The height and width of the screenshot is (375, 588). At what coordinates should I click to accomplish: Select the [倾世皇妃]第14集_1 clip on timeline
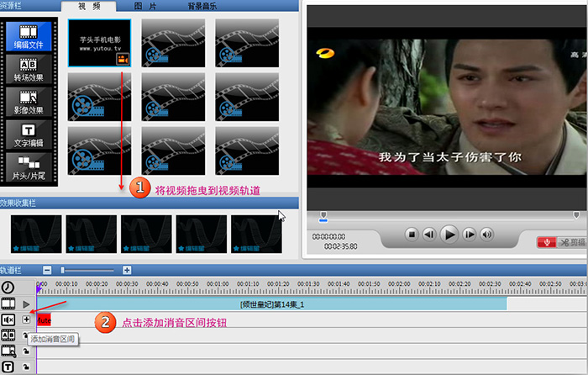pos(271,304)
